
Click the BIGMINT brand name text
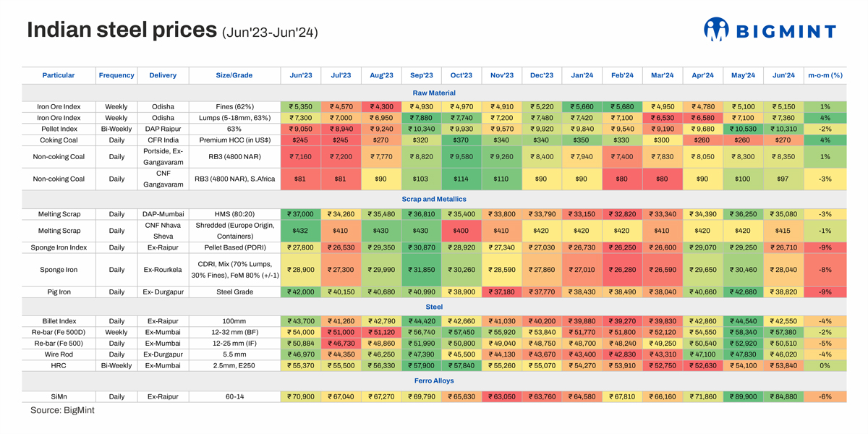tap(786, 31)
